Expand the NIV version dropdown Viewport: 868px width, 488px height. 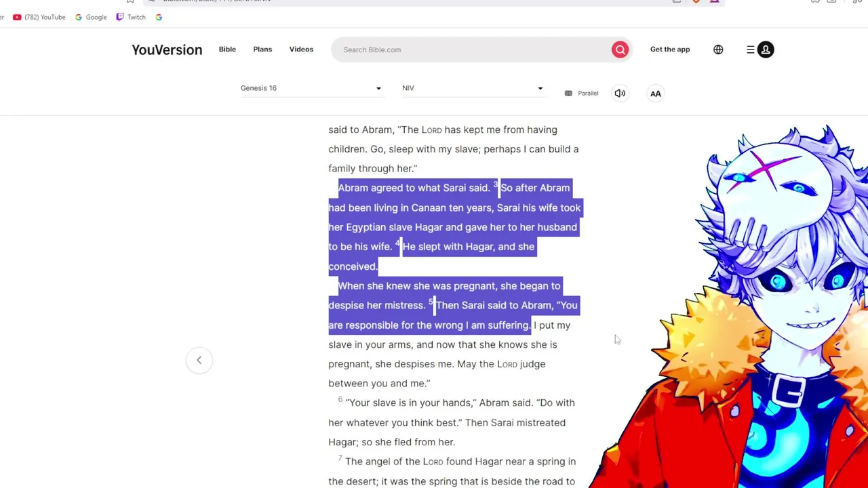[473, 88]
